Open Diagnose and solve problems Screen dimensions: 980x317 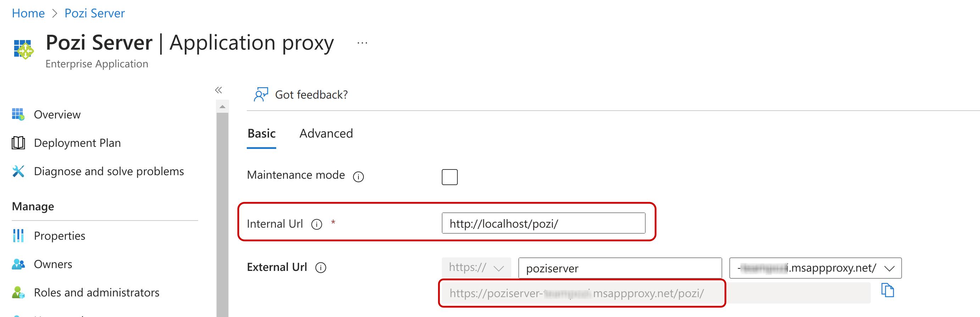[x=108, y=171]
